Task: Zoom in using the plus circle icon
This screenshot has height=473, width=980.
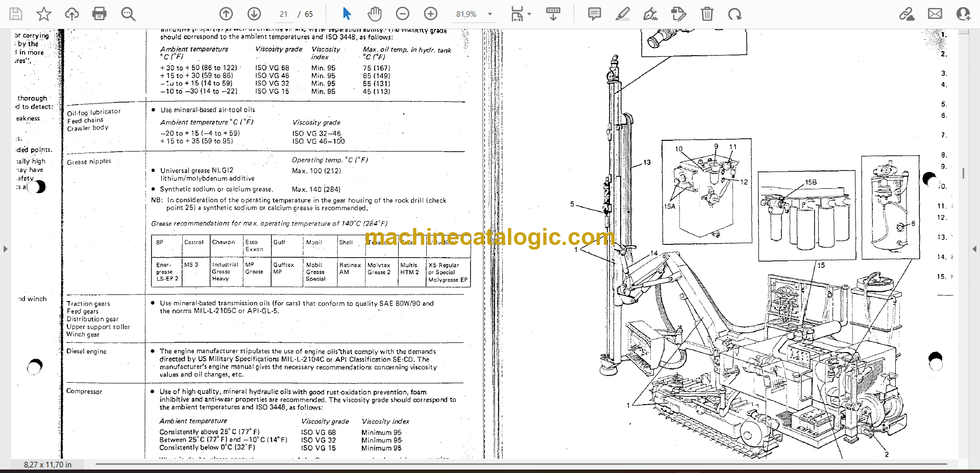Action: (x=431, y=14)
